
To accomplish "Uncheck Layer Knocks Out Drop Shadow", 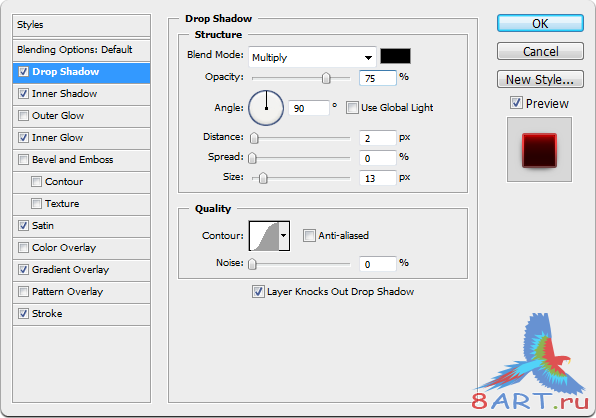I will point(258,292).
